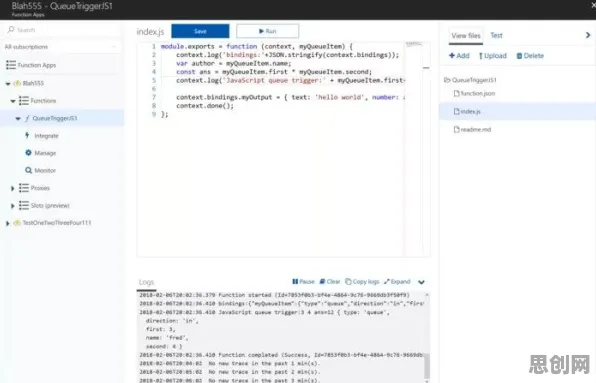Image resolution: width=596 pixels, height=383 pixels.
Task: Collapse the QueueTriggerJS1 node arrow
Action: 18,119
